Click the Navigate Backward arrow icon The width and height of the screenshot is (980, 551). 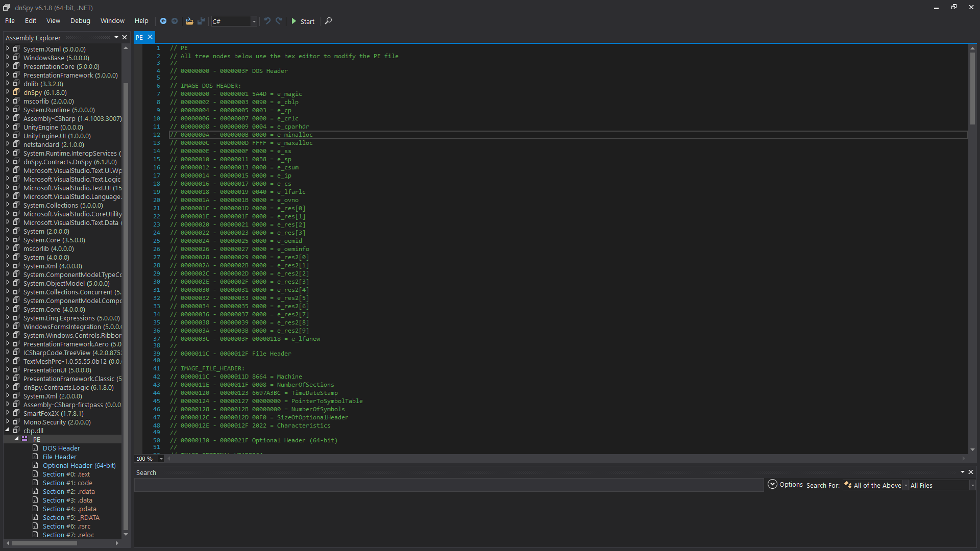[x=163, y=21]
